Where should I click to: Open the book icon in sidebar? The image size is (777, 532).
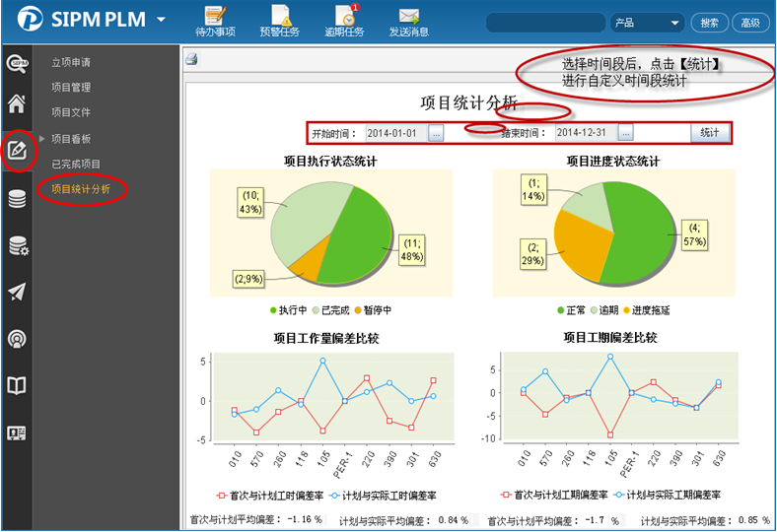16,385
